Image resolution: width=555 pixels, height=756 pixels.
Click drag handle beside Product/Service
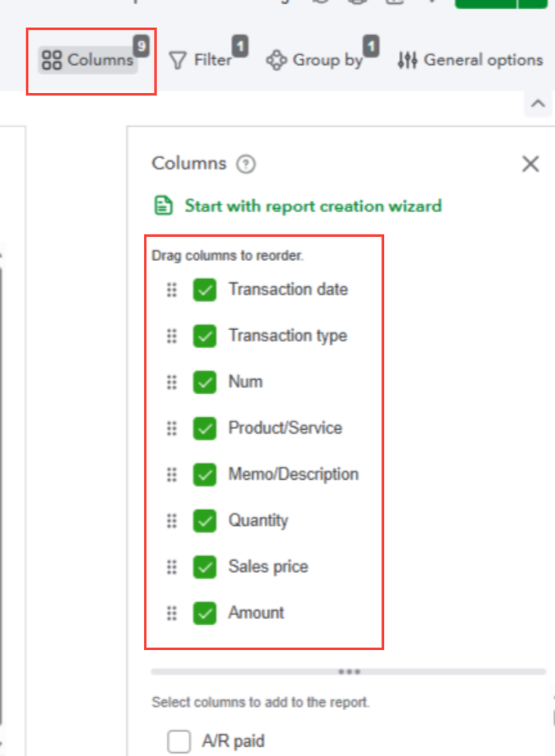(x=172, y=428)
